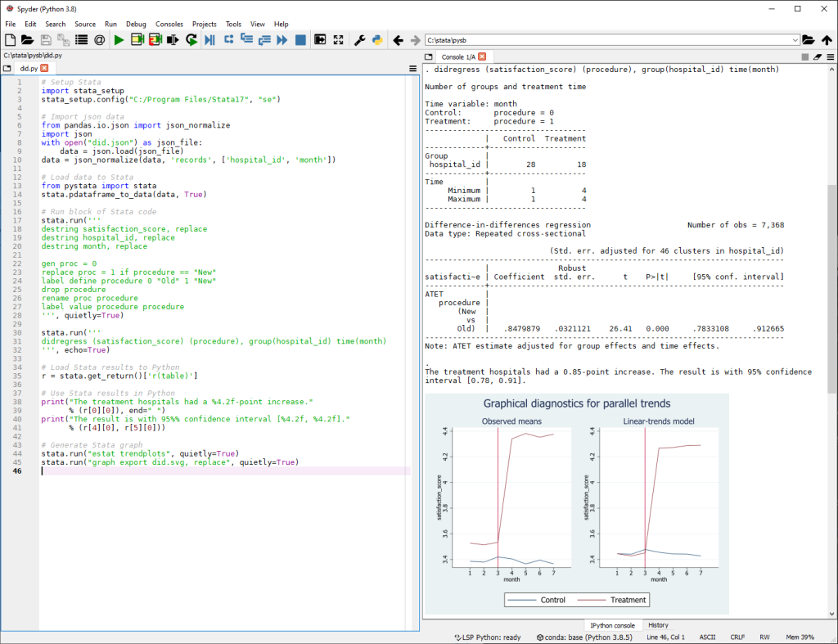Open the Projects menu
838x644 pixels.
tap(204, 24)
